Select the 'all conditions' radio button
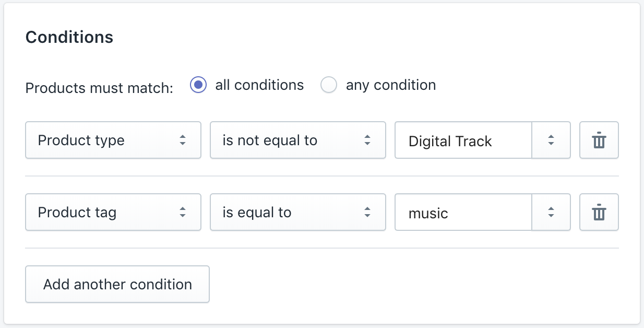Screen dimensions: 644x328 (198, 85)
